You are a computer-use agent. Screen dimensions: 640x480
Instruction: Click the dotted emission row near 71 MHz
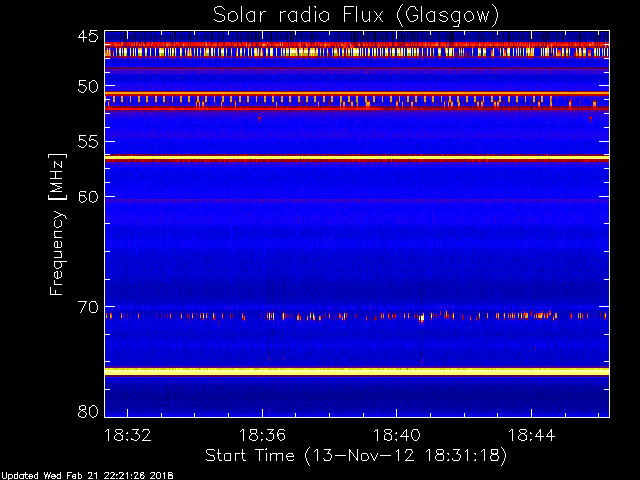pyautogui.click(x=357, y=316)
